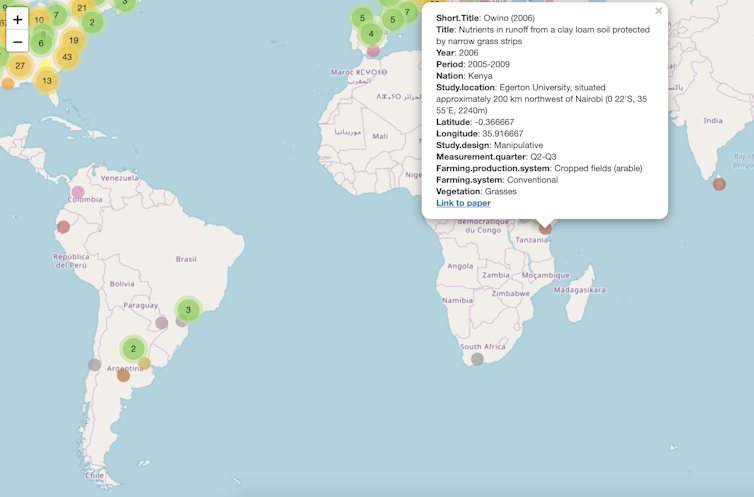754x497 pixels.
Task: Open the Link to paper hyperlink
Action: pos(463,203)
